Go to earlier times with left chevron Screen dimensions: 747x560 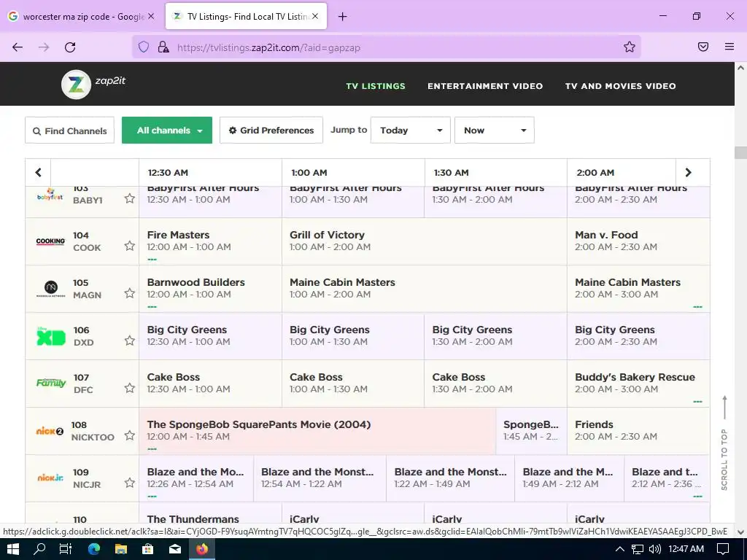(38, 172)
